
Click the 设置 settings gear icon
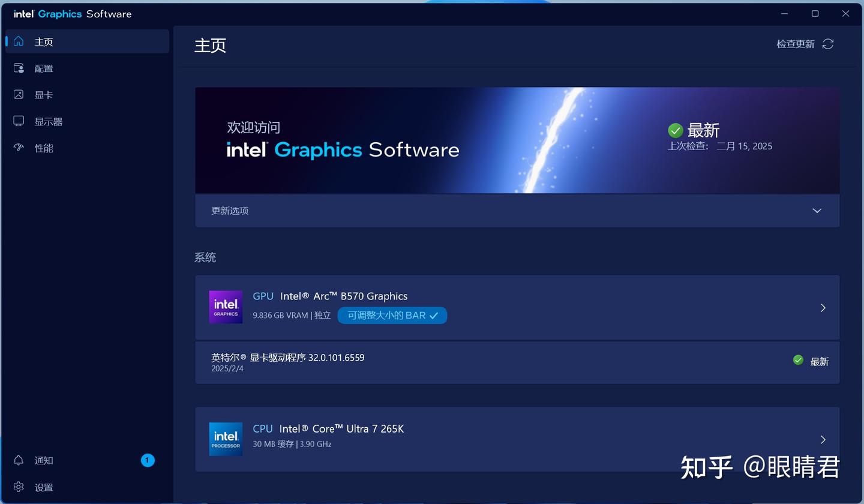point(19,487)
